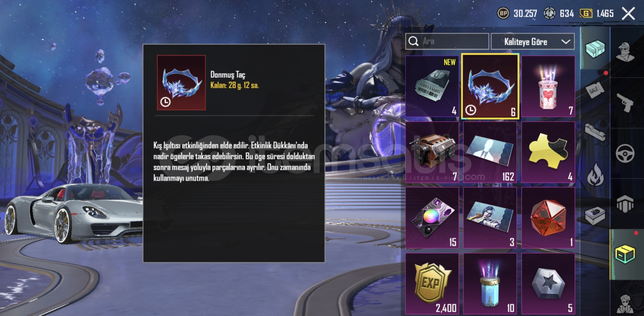Image resolution: width=644 pixels, height=316 pixels.
Task: Open the engine item tile
Action: point(432,152)
